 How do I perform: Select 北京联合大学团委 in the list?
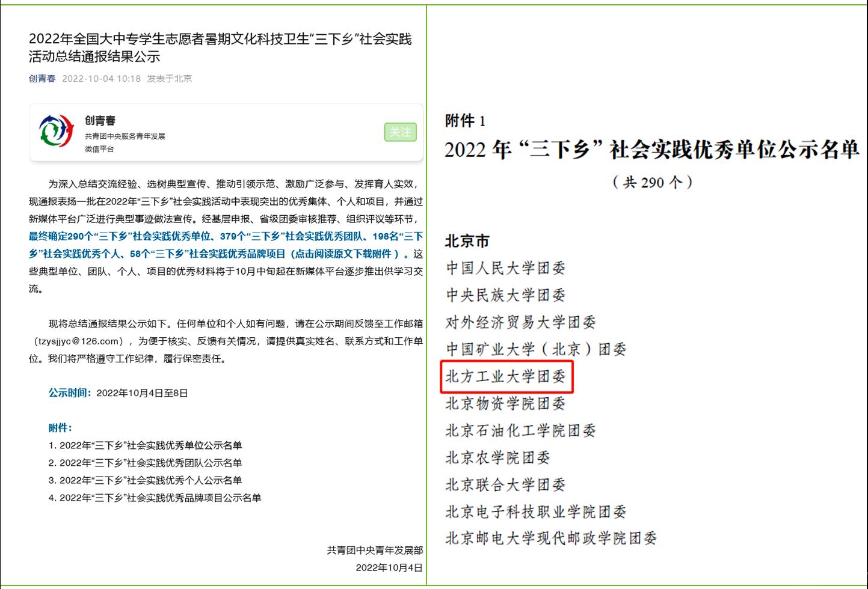506,484
